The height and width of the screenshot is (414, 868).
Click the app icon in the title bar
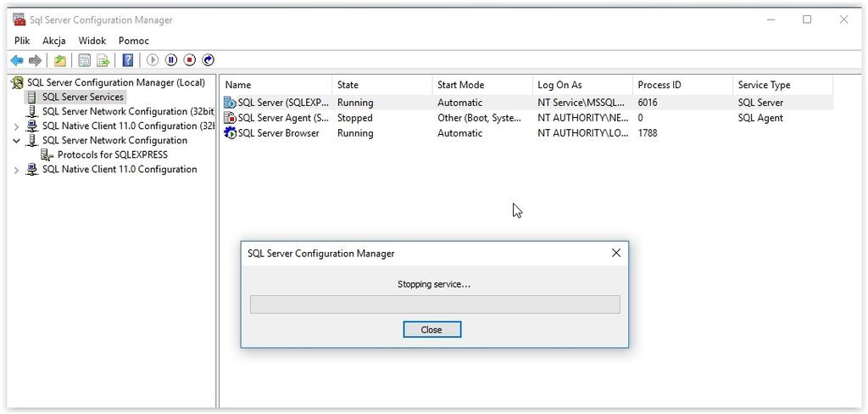[x=19, y=20]
